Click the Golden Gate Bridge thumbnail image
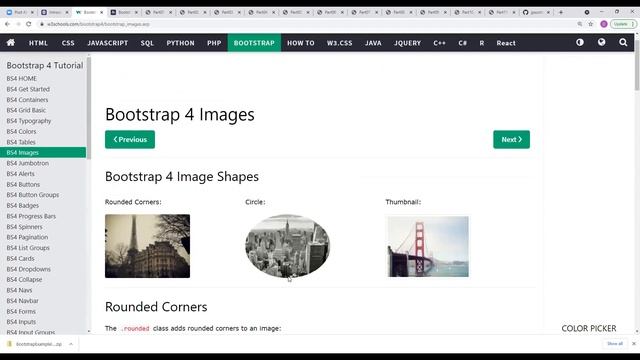 coord(428,247)
